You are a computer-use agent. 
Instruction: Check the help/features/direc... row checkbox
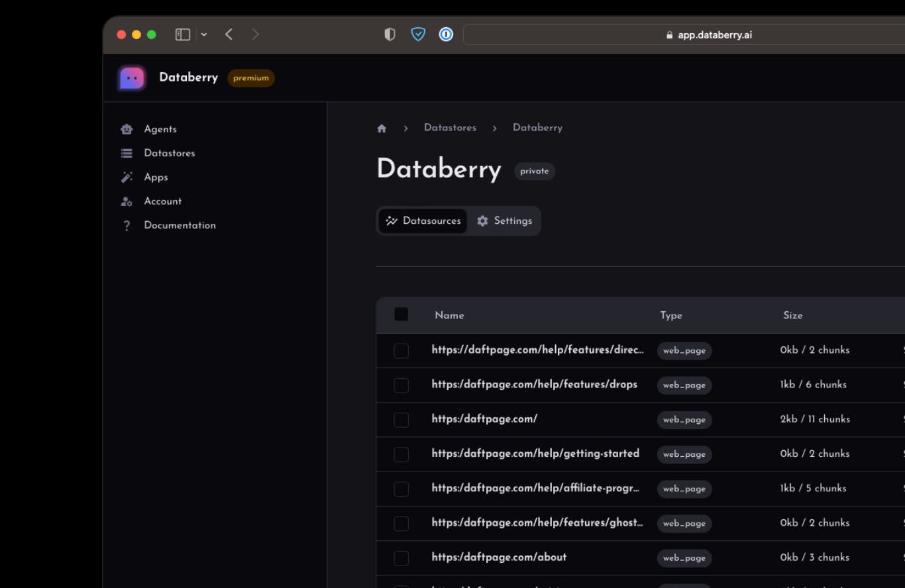click(x=401, y=351)
